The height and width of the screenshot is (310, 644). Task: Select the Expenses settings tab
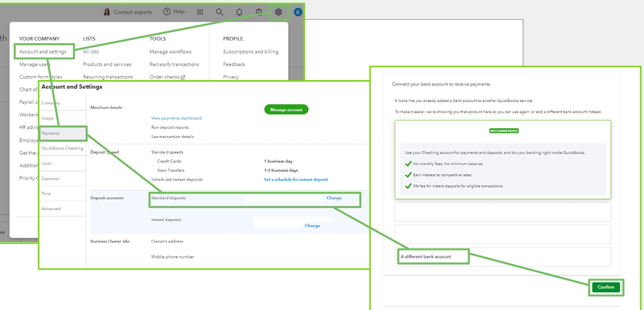tap(63, 179)
